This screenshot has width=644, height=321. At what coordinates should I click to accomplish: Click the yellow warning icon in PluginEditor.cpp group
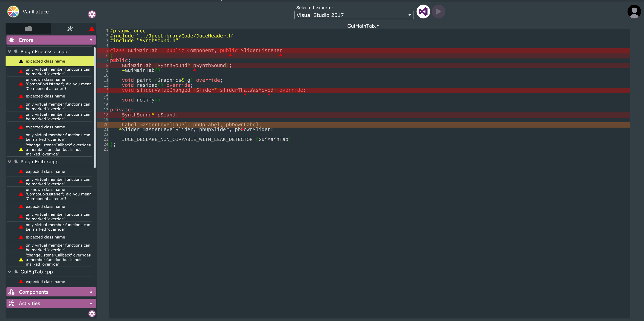(21, 260)
